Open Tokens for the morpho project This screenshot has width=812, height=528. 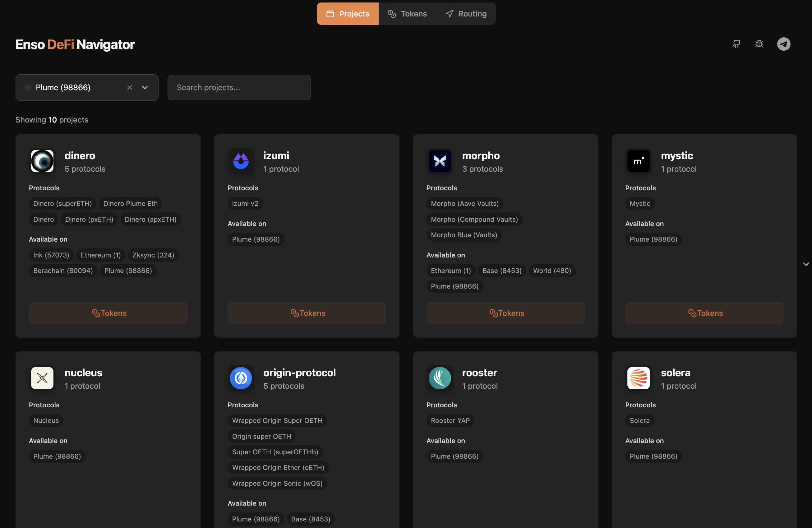click(x=505, y=313)
